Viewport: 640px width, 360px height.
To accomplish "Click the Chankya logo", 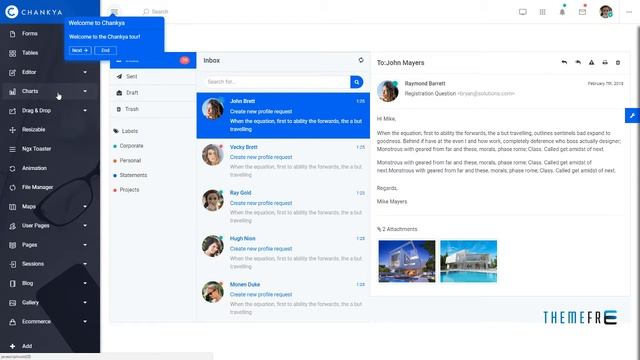I will click(34, 12).
